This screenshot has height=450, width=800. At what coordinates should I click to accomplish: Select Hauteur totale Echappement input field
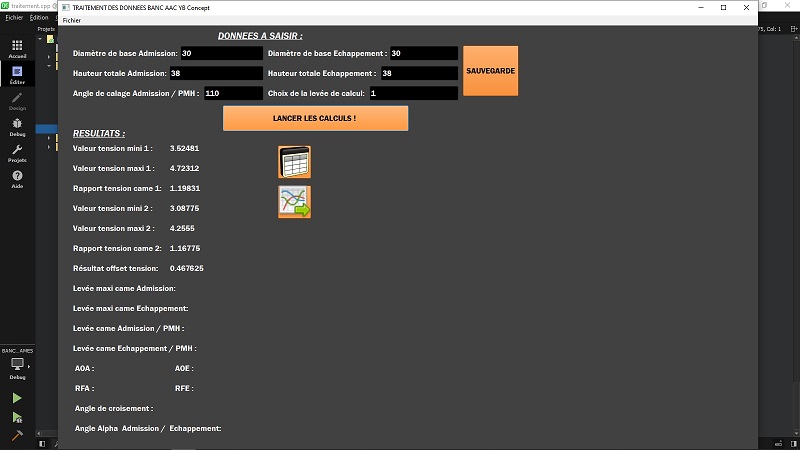point(418,73)
